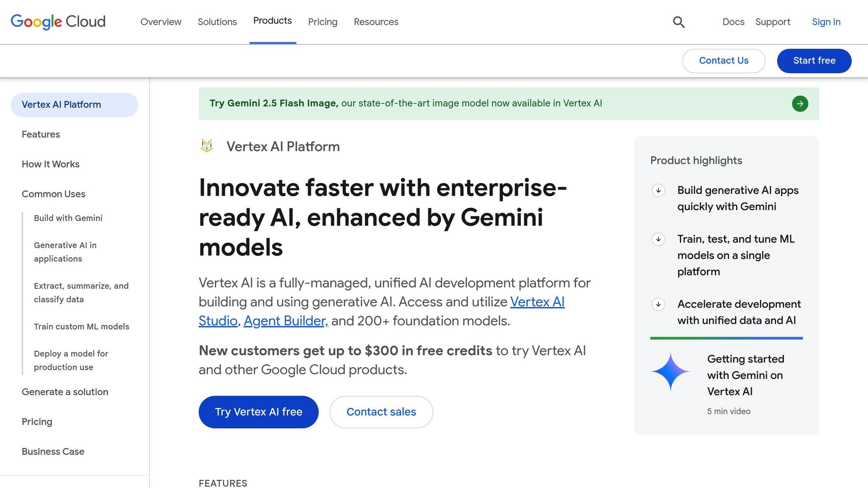This screenshot has height=488, width=868.
Task: Open the 'Getting started with Gemini' video
Action: [x=745, y=375]
